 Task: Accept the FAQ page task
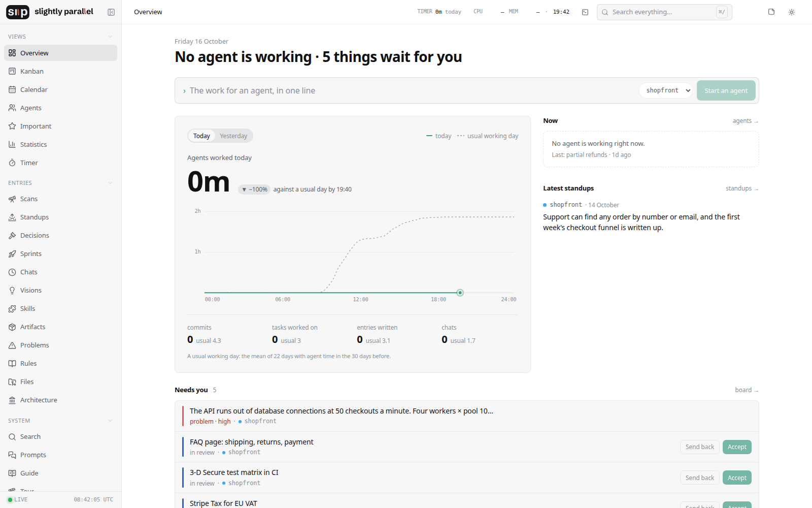point(737,447)
